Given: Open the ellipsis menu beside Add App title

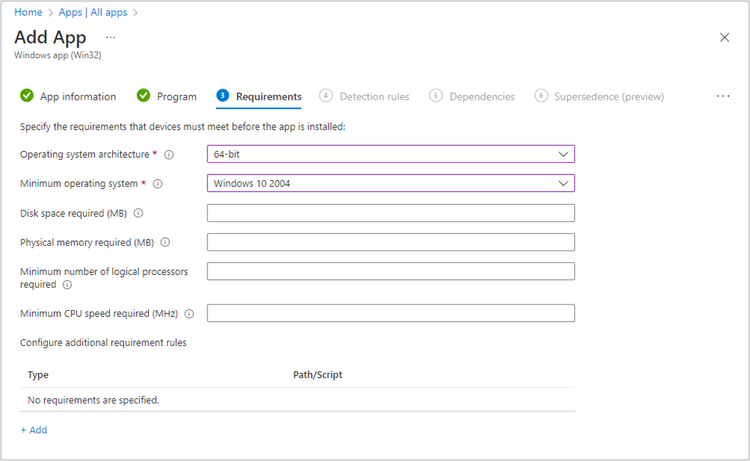Looking at the screenshot, I should click(x=111, y=36).
